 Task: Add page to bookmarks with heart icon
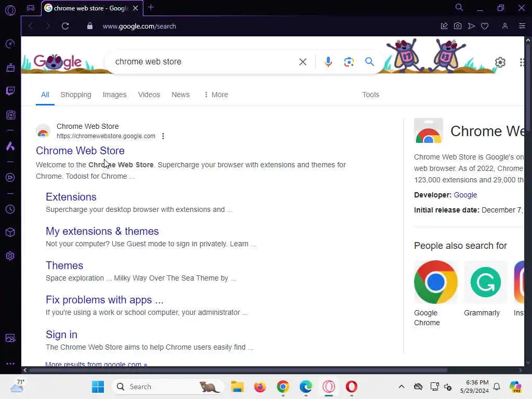coord(485,26)
